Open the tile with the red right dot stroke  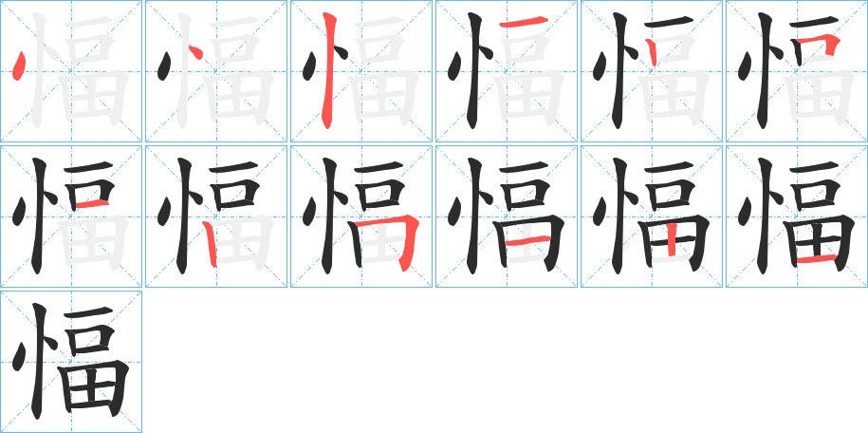coord(216,71)
